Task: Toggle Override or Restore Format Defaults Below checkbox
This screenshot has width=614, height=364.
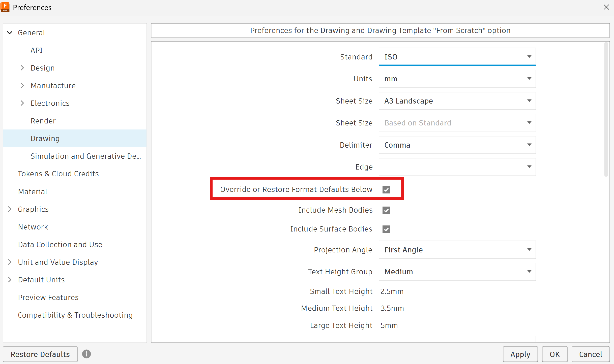Action: coord(386,189)
